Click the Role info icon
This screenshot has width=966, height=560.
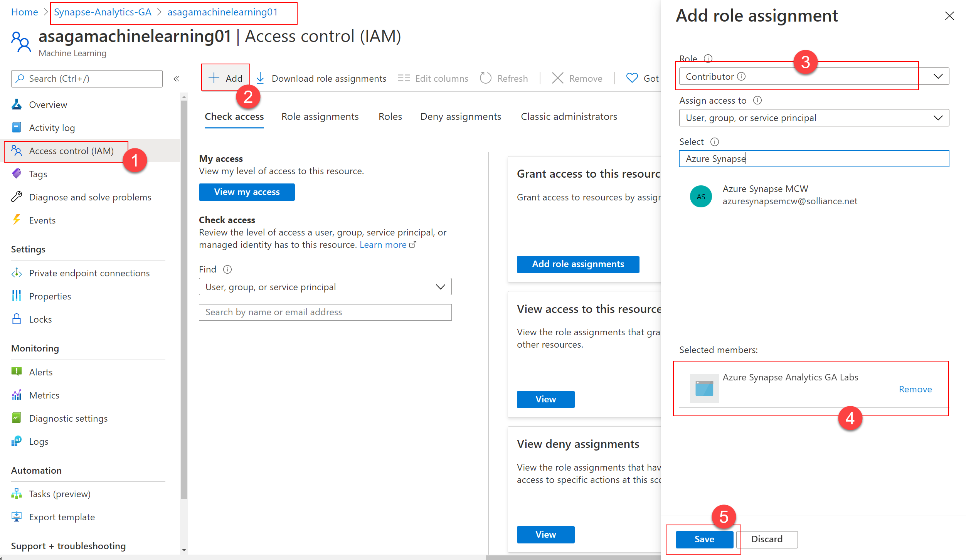coord(708,59)
